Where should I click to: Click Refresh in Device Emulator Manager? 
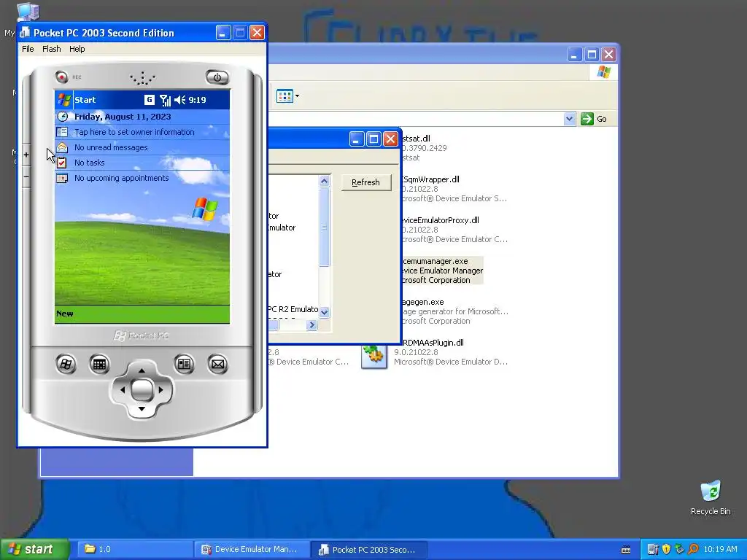[x=366, y=182]
